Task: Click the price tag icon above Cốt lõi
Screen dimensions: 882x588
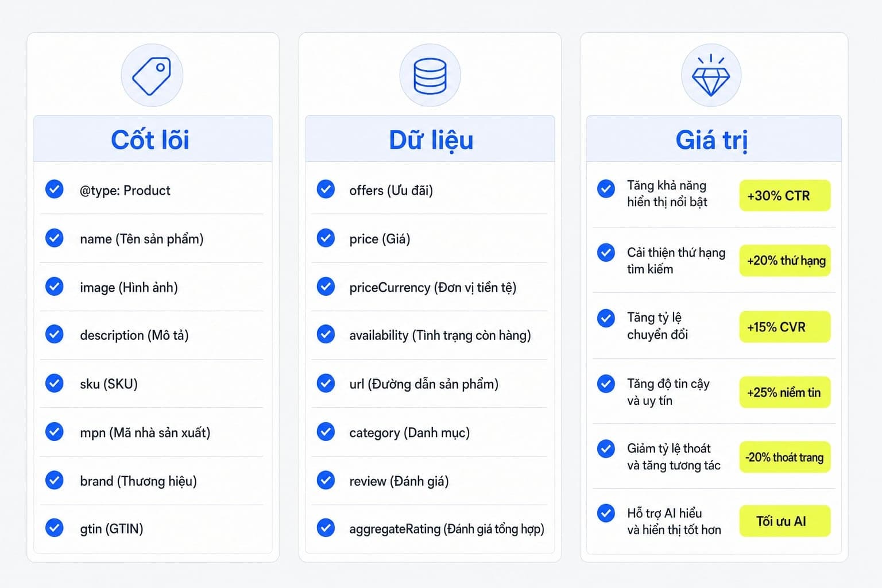Action: click(152, 76)
